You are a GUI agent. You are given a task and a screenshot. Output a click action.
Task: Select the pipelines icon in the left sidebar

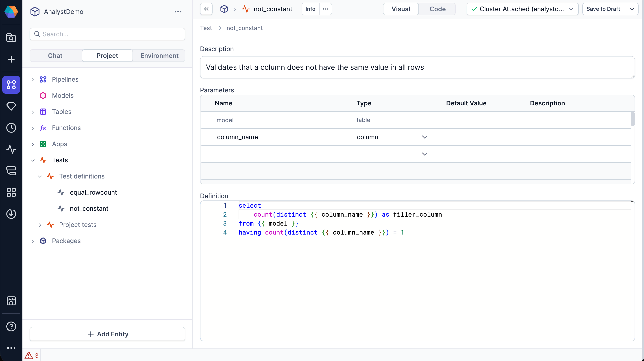coord(11,85)
